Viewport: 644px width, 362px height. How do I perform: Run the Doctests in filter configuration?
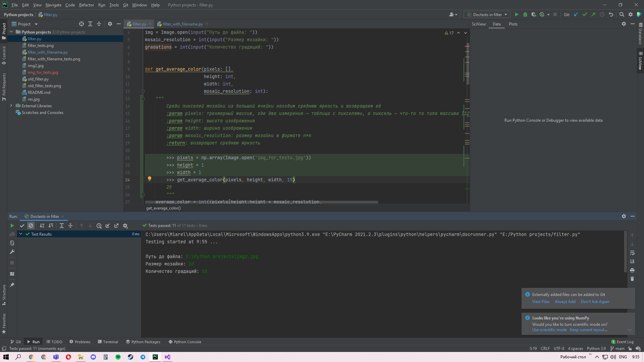coord(517,14)
